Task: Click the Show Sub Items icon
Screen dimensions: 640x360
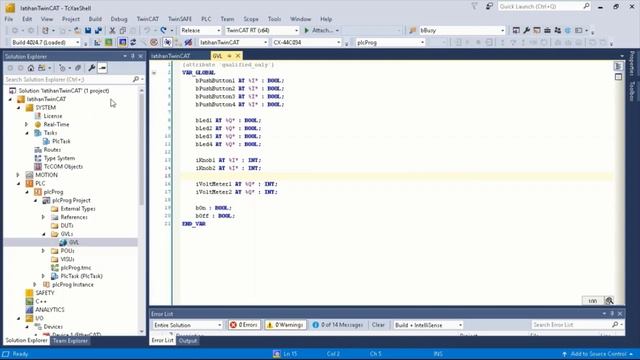Action: tap(178, 42)
